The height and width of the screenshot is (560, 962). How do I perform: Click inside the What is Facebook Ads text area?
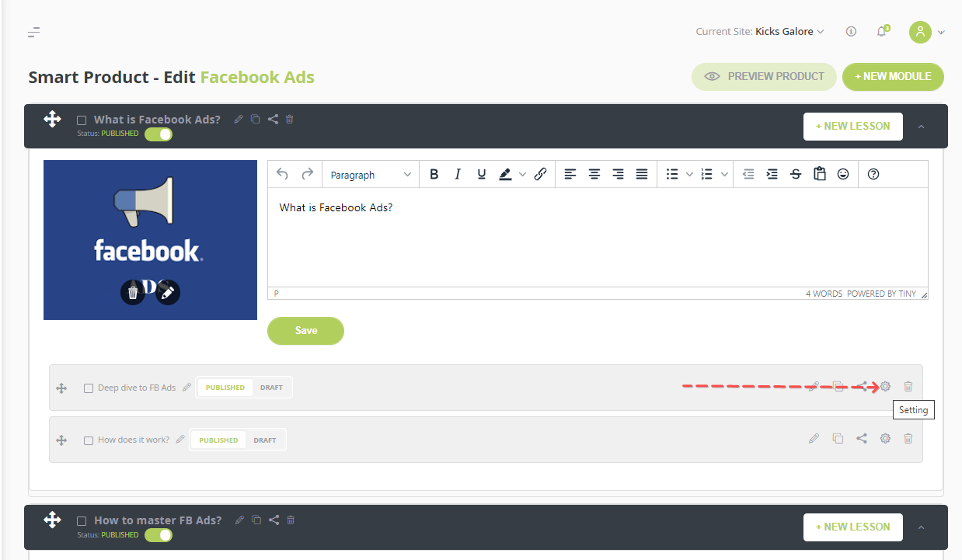[x=598, y=238]
